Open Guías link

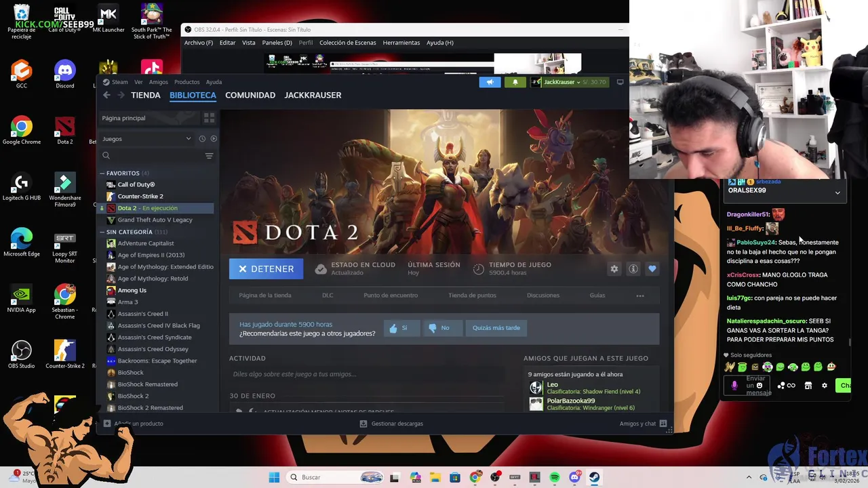point(597,296)
